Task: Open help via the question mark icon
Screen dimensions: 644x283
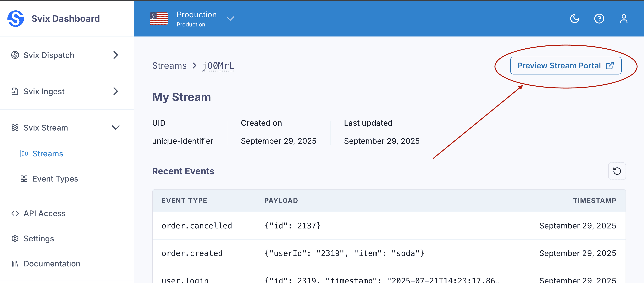Action: pos(599,18)
